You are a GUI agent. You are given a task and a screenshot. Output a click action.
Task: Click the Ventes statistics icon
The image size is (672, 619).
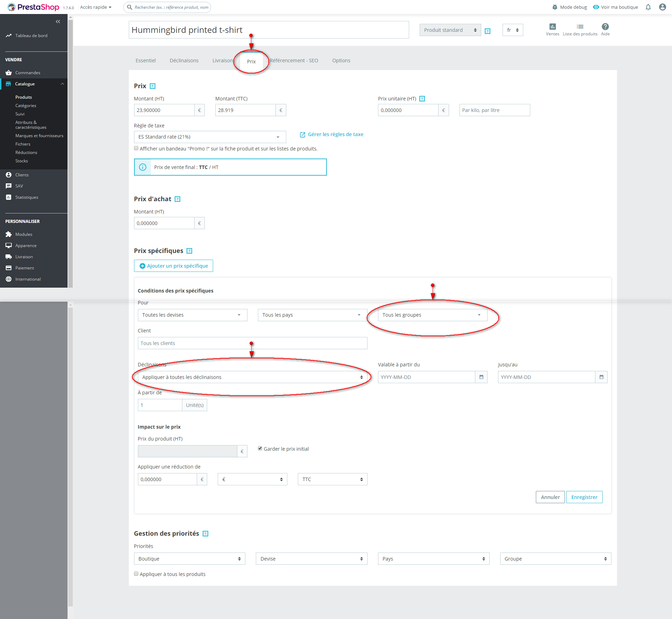click(x=552, y=27)
